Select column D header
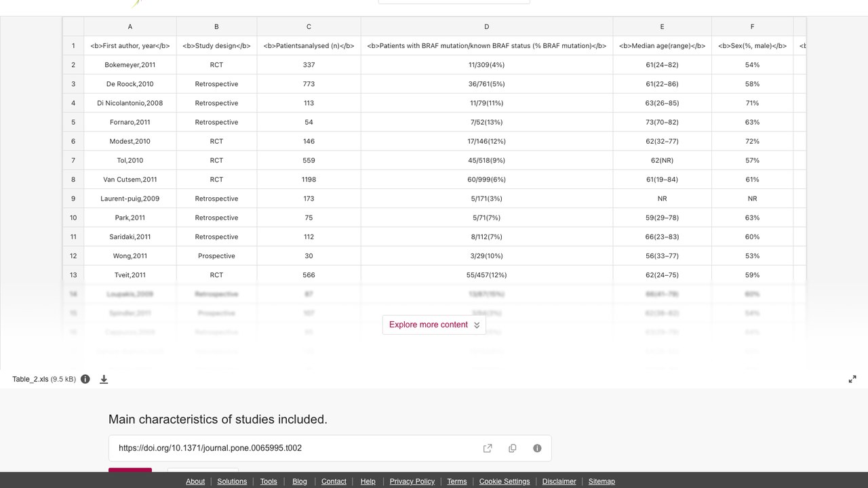This screenshot has width=868, height=488. (x=487, y=27)
